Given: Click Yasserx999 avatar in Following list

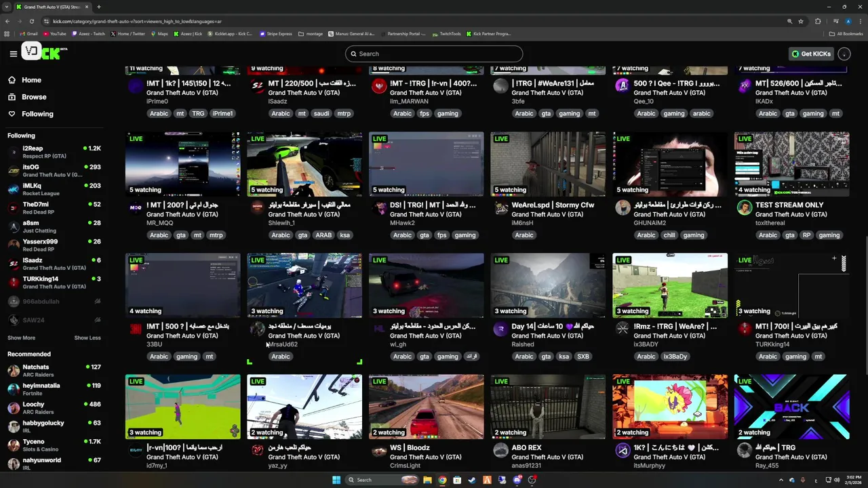Looking at the screenshot, I should point(14,245).
